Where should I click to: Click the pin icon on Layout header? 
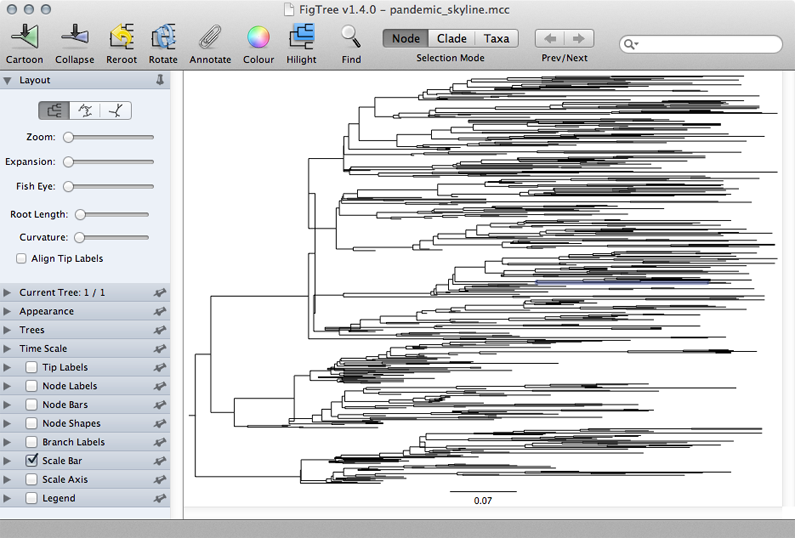click(160, 80)
